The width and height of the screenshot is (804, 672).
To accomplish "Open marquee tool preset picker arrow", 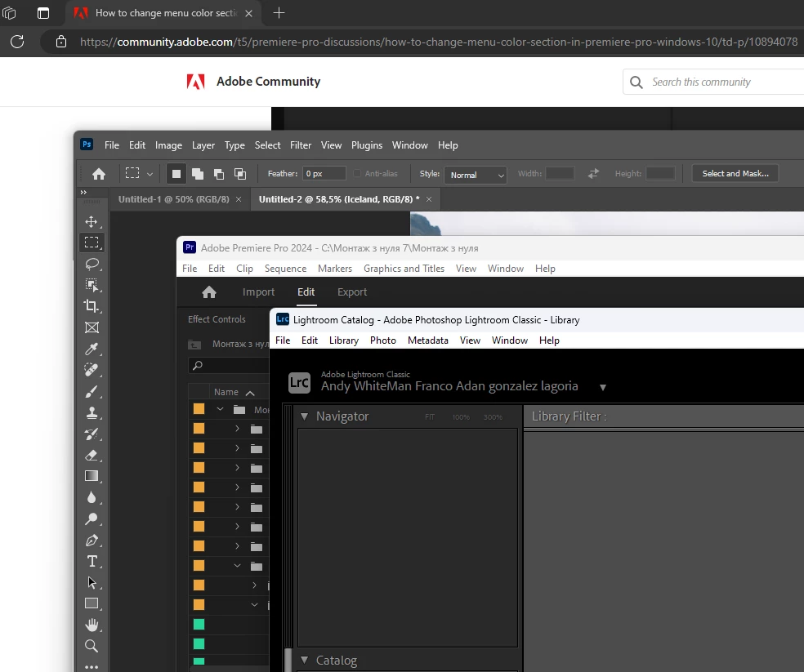I will click(150, 174).
